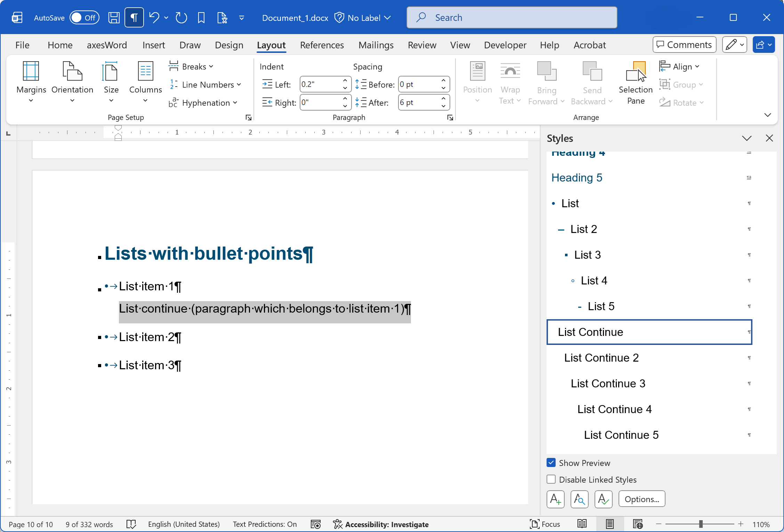Switch to Print Layout view

(x=610, y=524)
